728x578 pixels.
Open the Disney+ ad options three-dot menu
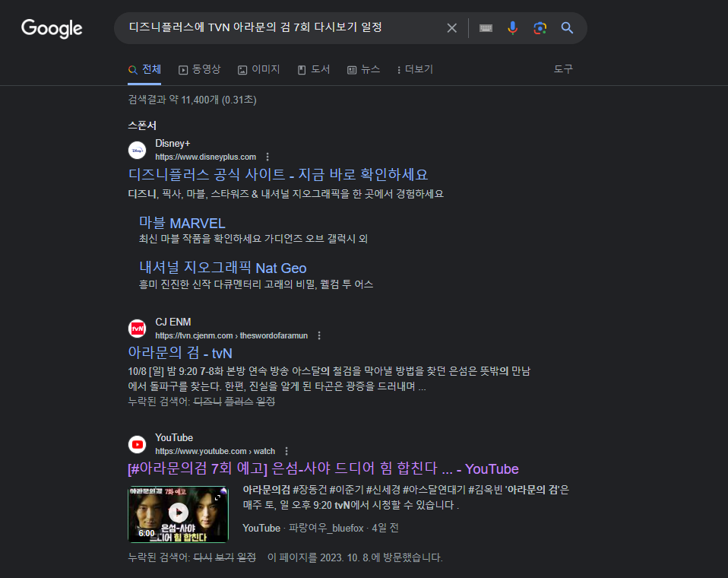(267, 157)
